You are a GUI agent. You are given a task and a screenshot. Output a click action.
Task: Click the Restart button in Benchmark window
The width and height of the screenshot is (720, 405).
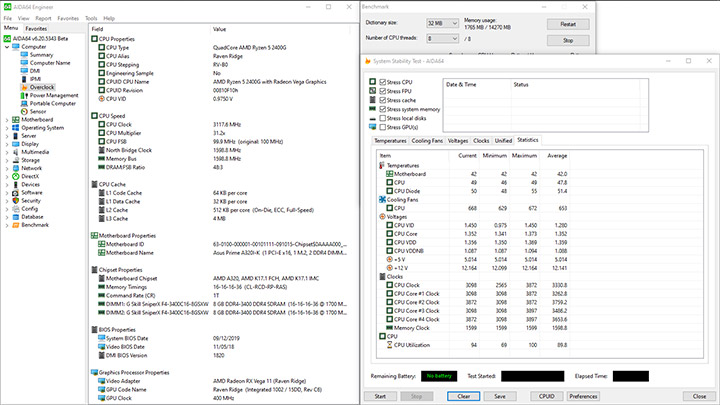tap(568, 24)
